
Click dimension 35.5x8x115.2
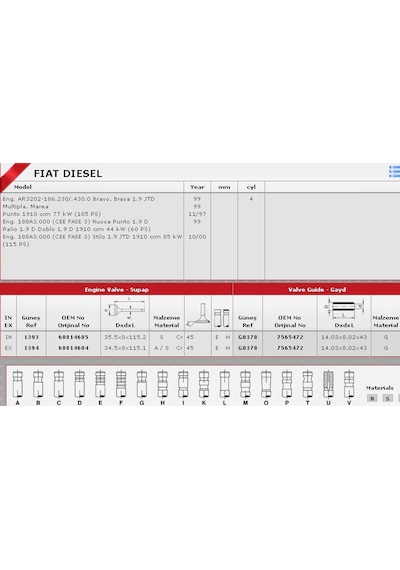pos(125,337)
